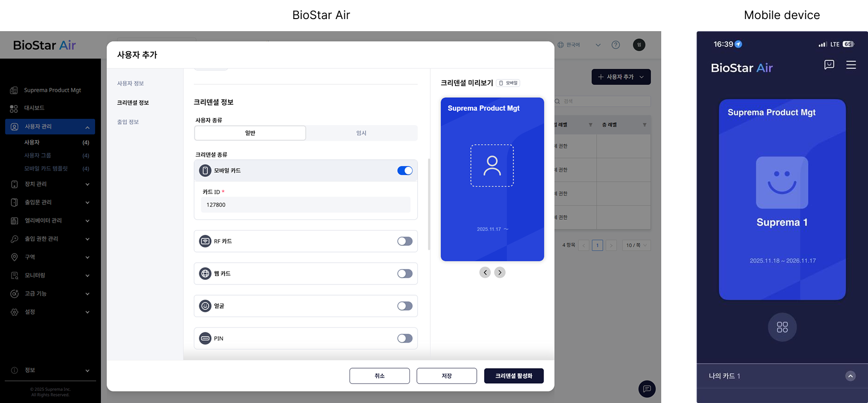Viewport: 868px width, 403px height.
Task: Enable the 얼굴 credential toggle
Action: tap(404, 306)
